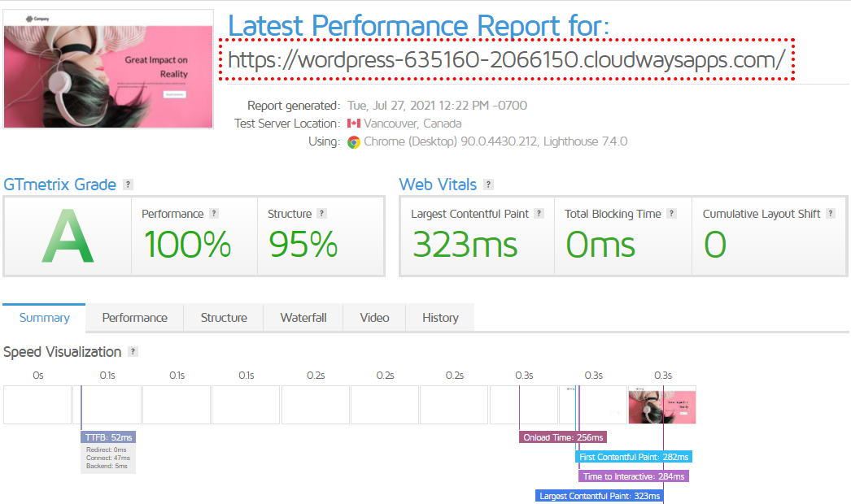Click the Time to Interactive: 284ms marker
This screenshot has height=504, width=851.
tap(634, 476)
